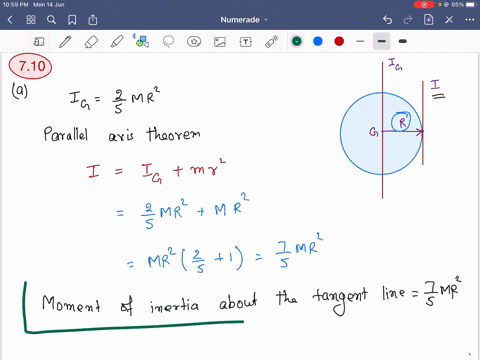The image size is (480, 360).
Task: Tap the battery indicator in status bar
Action: (x=471, y=5)
